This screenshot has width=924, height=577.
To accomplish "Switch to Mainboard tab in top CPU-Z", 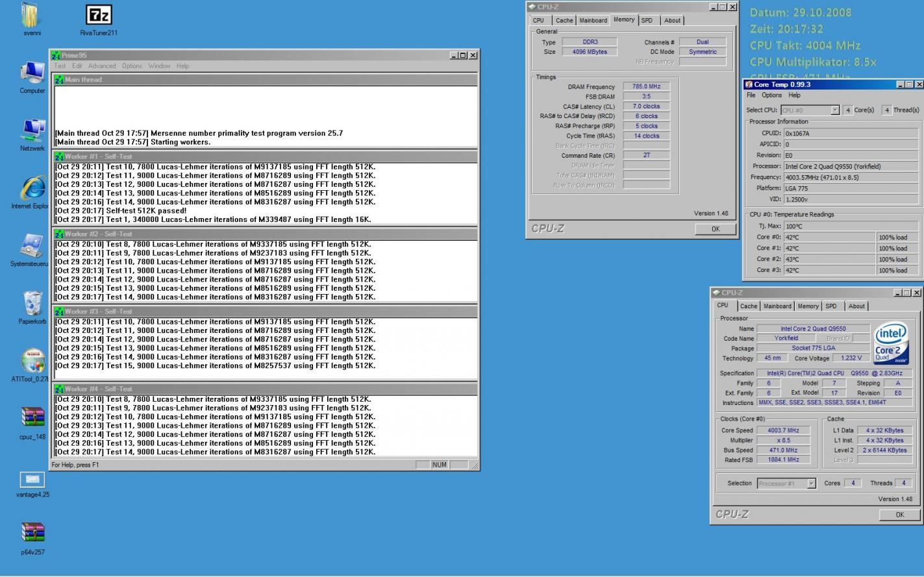I will [593, 21].
